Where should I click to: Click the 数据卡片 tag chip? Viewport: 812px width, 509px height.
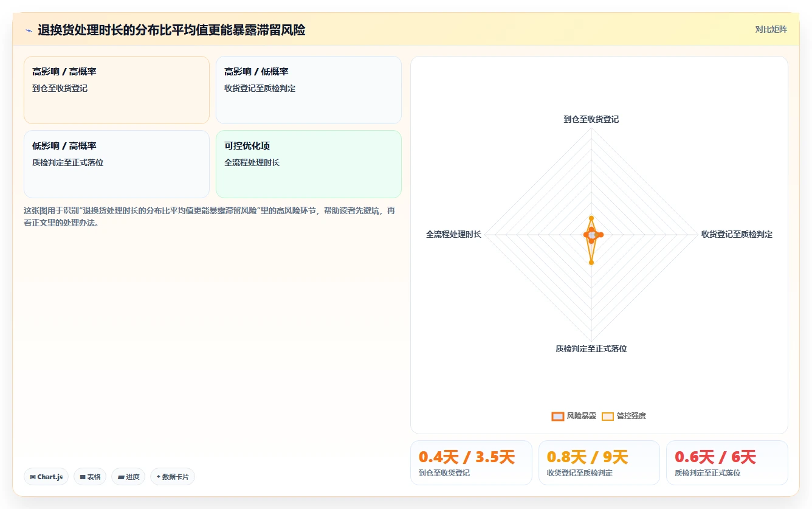173,477
